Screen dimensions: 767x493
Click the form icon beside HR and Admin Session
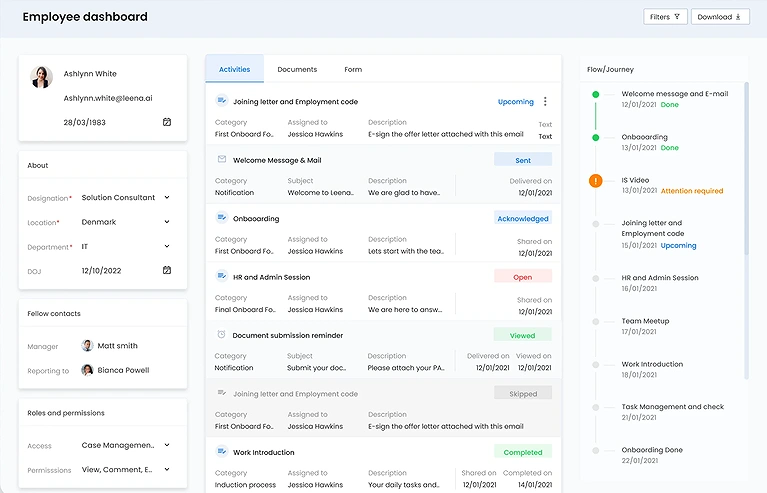click(x=222, y=276)
